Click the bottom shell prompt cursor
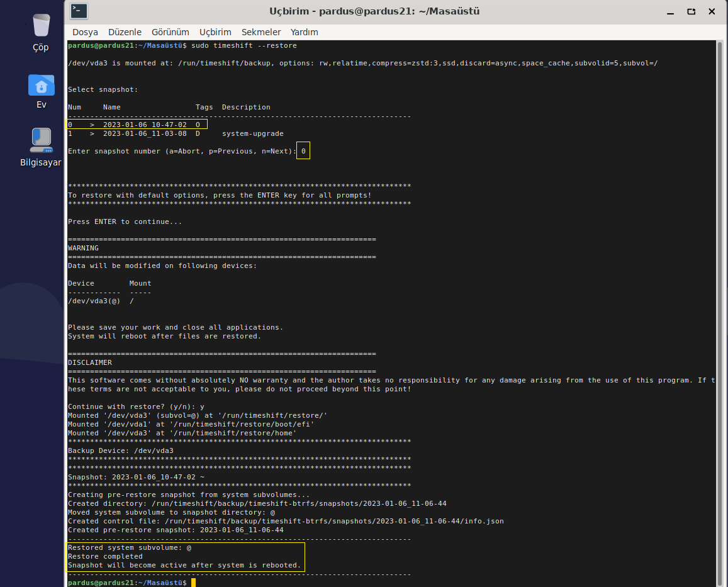The height and width of the screenshot is (587, 728). (x=193, y=583)
